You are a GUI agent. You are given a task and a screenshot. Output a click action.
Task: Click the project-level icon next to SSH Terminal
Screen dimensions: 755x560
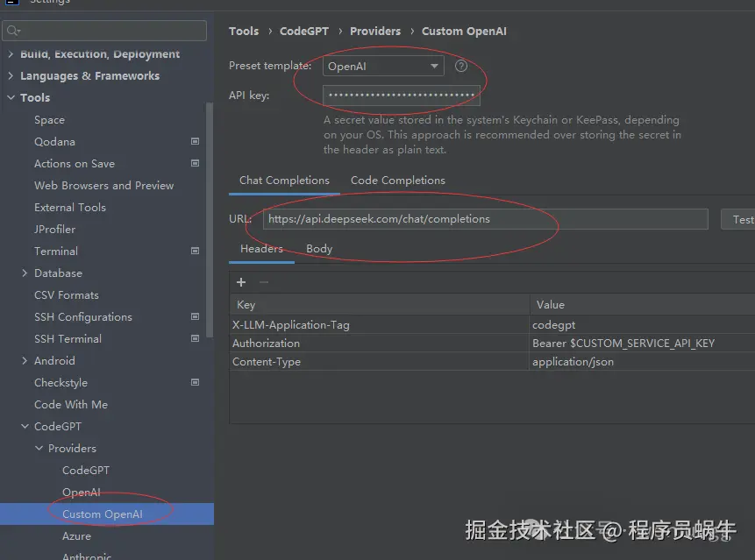(195, 338)
